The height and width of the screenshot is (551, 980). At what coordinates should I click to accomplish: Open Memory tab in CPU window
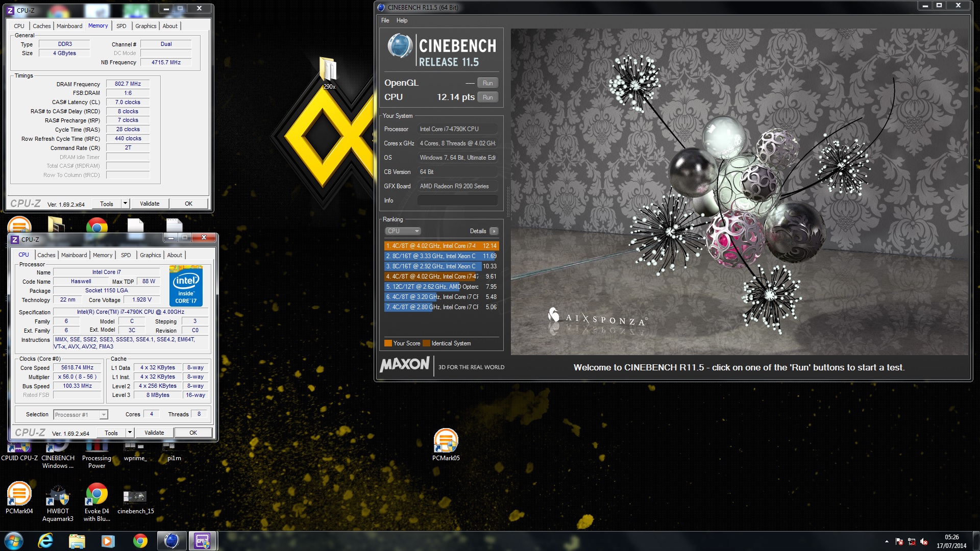click(103, 255)
